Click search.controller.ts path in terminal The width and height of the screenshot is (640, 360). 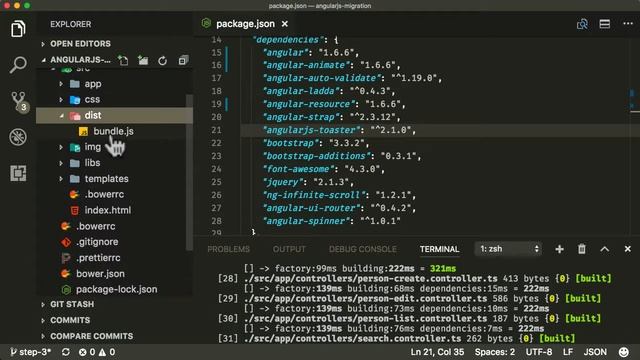[x=352, y=339]
